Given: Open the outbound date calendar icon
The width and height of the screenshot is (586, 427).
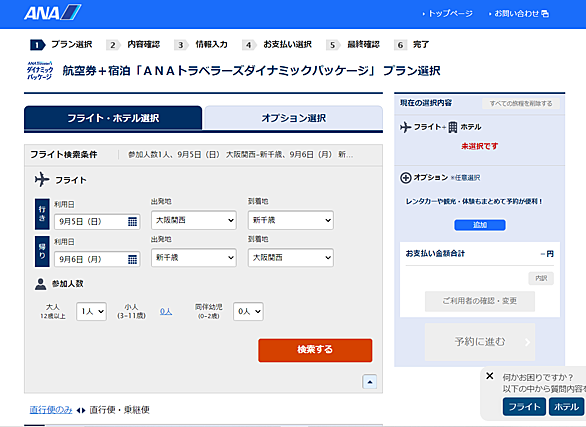Looking at the screenshot, I should [132, 222].
